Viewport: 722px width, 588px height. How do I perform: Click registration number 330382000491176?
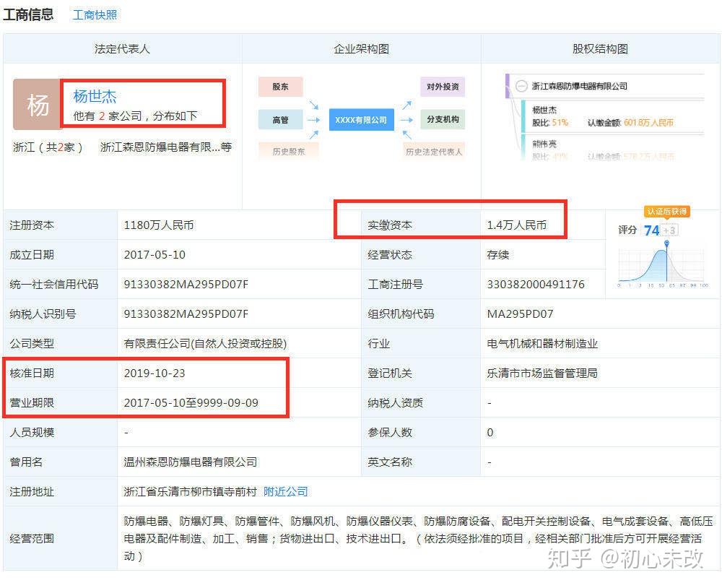pos(536,285)
